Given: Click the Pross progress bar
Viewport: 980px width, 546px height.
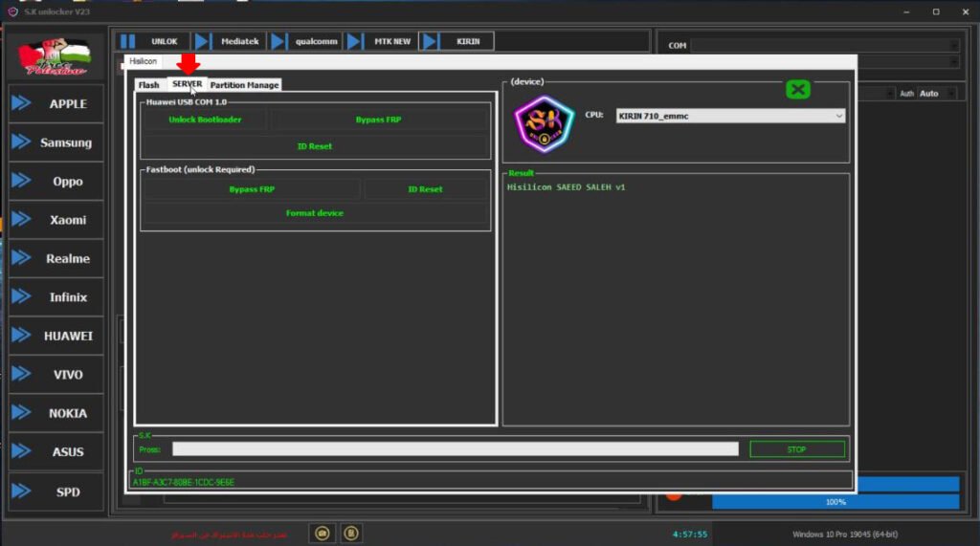Looking at the screenshot, I should [455, 449].
